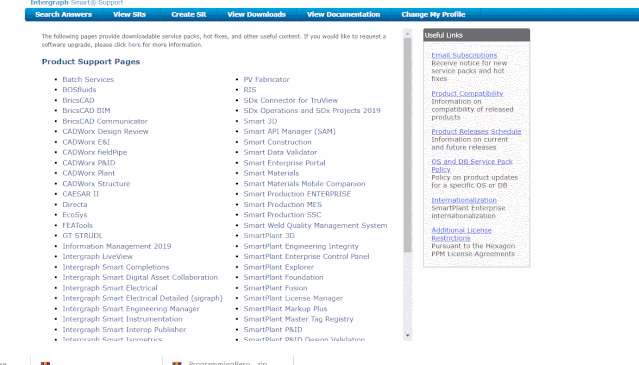The image size is (639, 365).
Task: Open the Email Subscriptions link
Action: (x=464, y=55)
